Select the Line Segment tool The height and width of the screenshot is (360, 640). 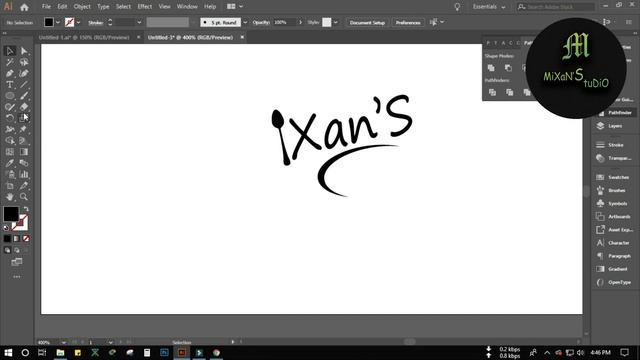[24, 85]
